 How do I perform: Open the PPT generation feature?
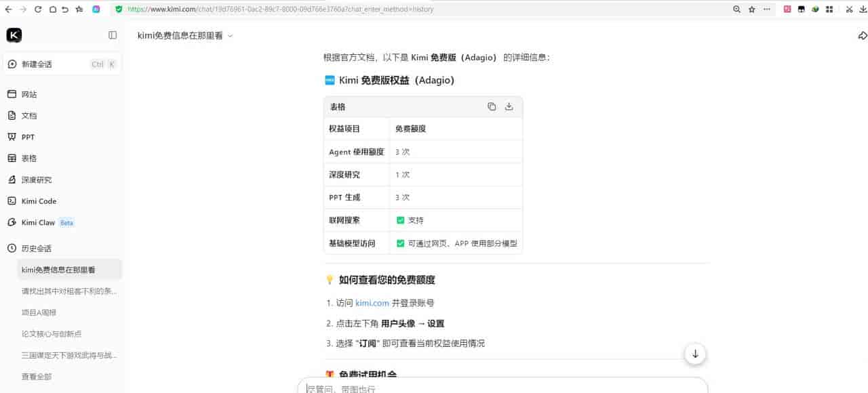(x=28, y=136)
